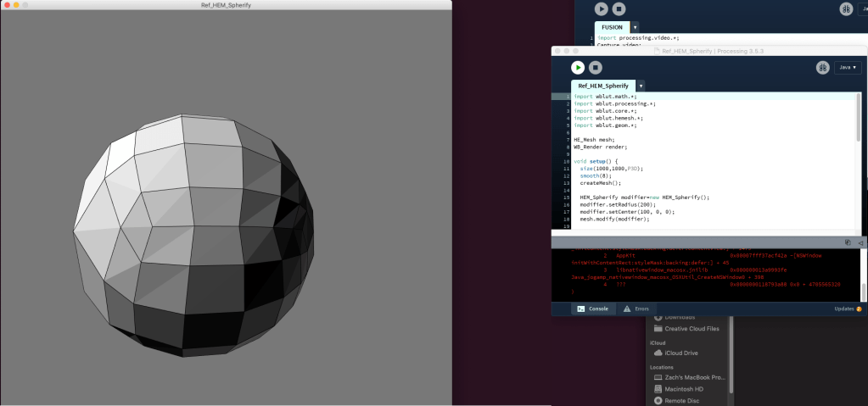The image size is (868, 406).
Task: Open the Console tab
Action: pyautogui.click(x=592, y=309)
